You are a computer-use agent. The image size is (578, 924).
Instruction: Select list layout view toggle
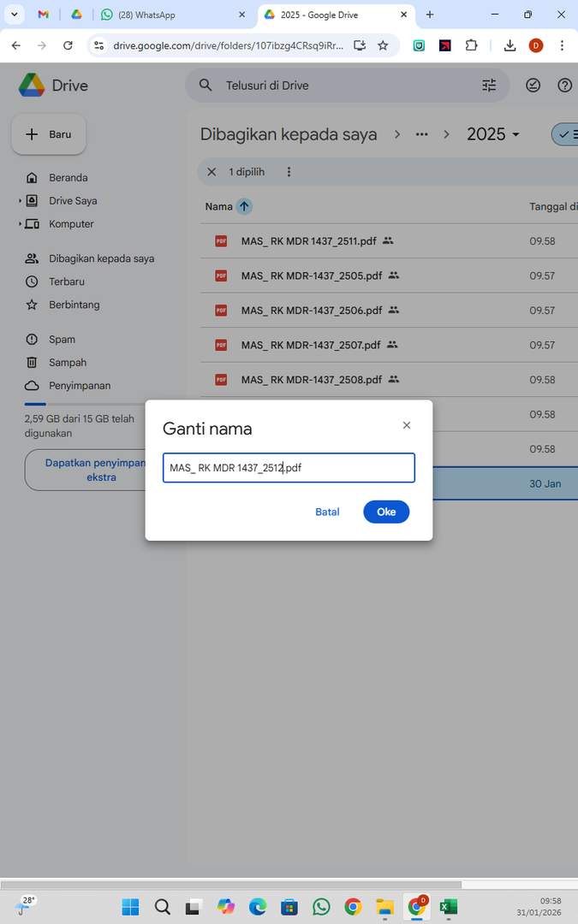click(x=567, y=134)
